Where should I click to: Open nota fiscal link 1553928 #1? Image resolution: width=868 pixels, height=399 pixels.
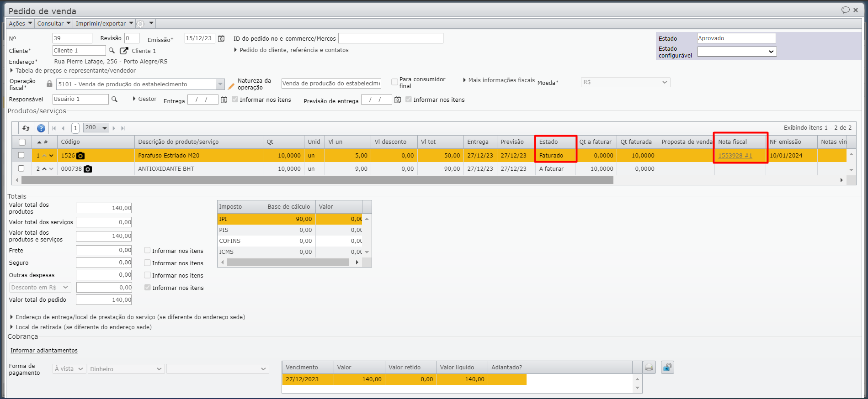click(x=735, y=156)
